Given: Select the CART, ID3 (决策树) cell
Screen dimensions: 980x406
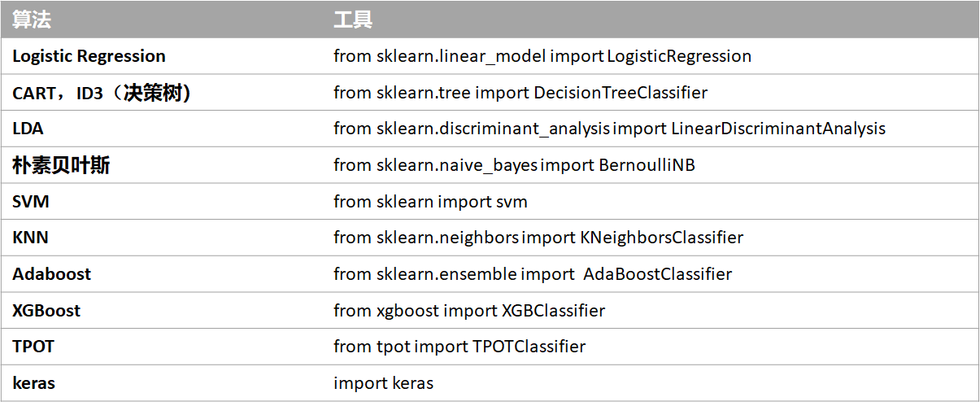Looking at the screenshot, I should pos(102,93).
